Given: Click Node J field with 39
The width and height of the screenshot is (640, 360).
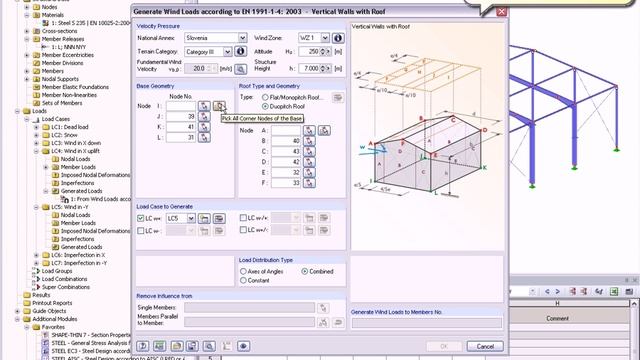Looking at the screenshot, I should pos(181,116).
